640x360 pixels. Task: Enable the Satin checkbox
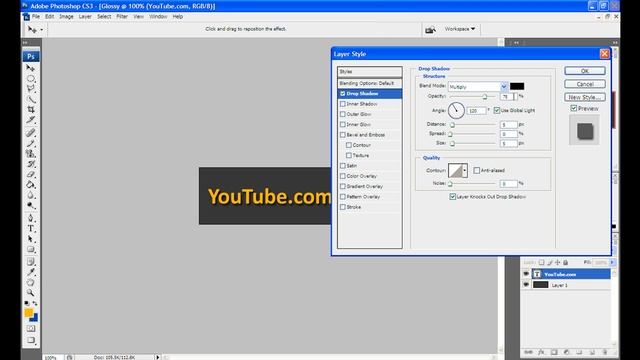342,166
